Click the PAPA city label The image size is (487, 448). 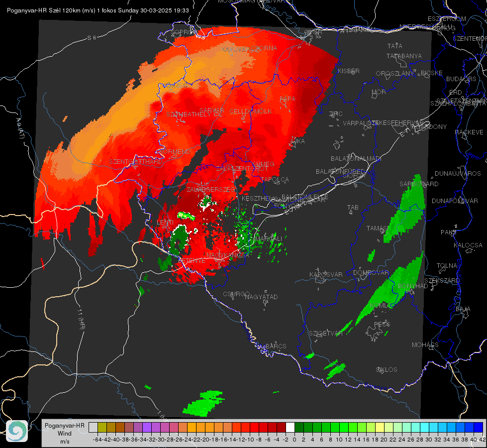[x=288, y=99]
